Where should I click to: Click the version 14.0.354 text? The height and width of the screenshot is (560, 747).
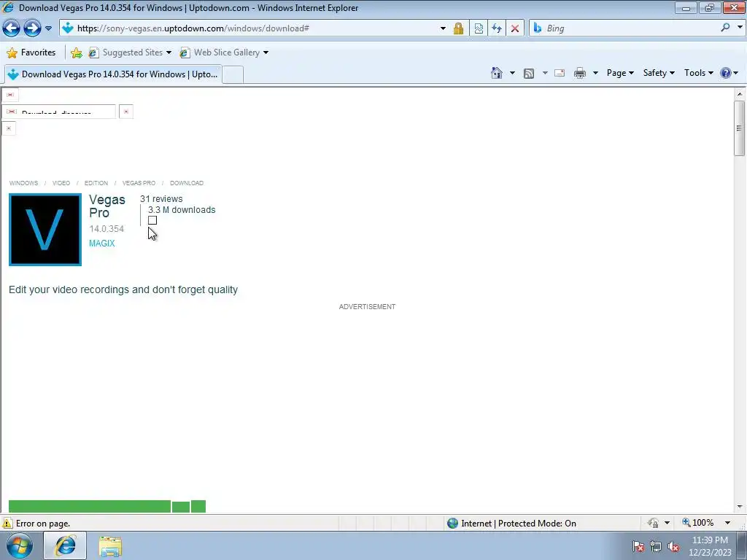tap(107, 229)
